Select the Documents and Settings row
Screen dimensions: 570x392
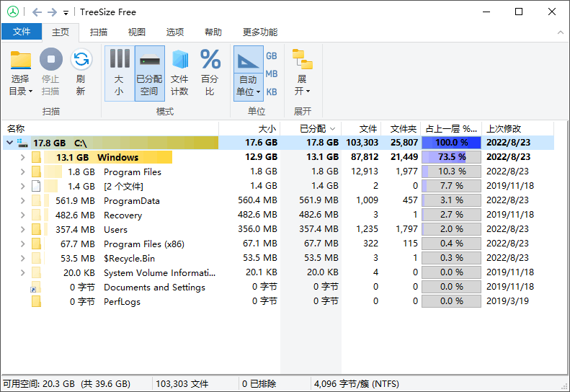tap(278, 288)
